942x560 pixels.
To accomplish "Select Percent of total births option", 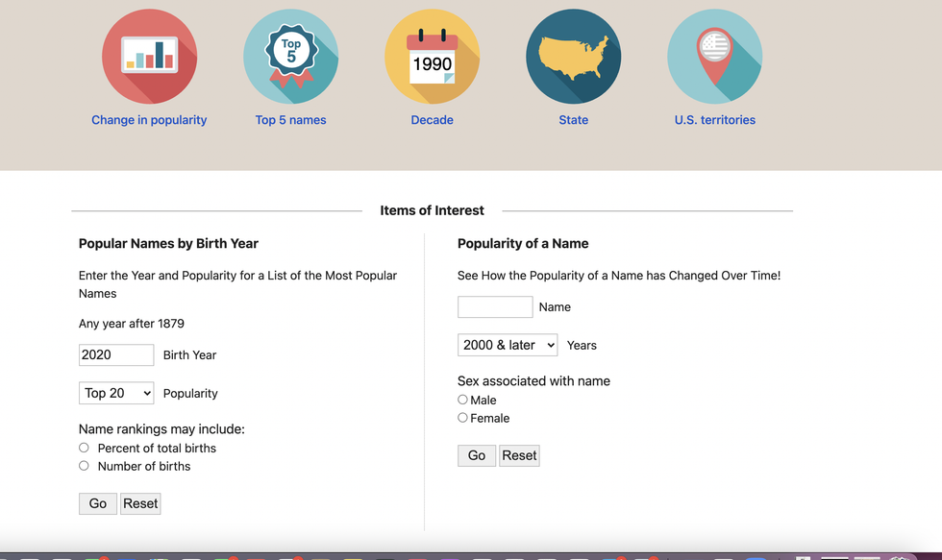I will coord(84,448).
